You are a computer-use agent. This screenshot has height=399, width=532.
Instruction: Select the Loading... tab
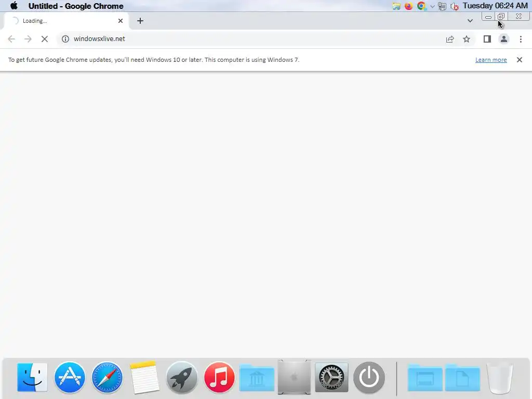pos(66,21)
